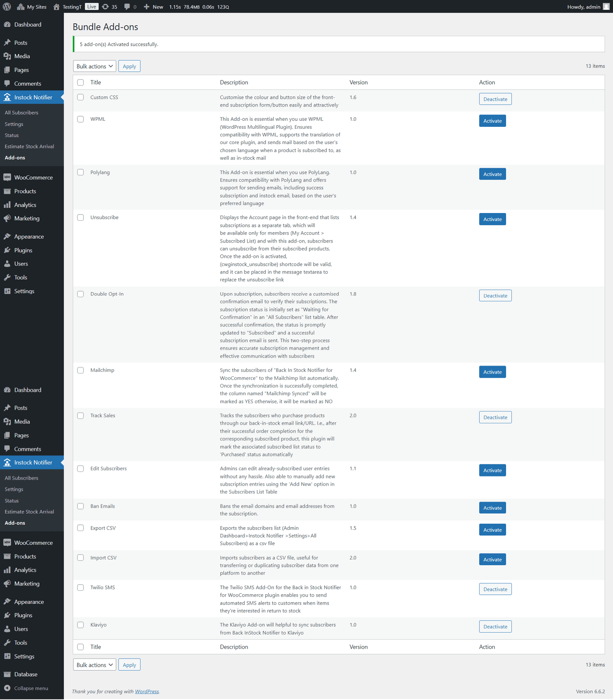This screenshot has width=613, height=700.
Task: Open the updates icon showing 35
Action: click(105, 7)
